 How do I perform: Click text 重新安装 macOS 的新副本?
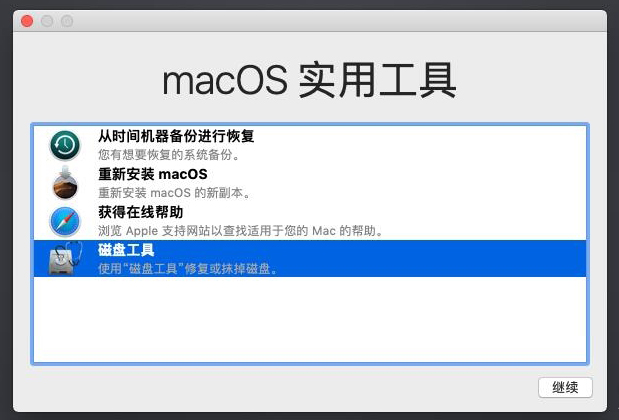174,193
